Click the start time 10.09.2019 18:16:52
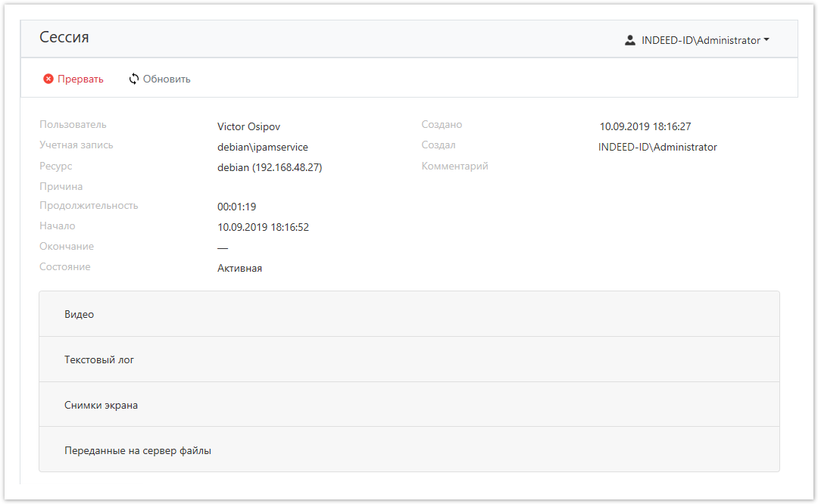The height and width of the screenshot is (504, 818). coord(263,227)
